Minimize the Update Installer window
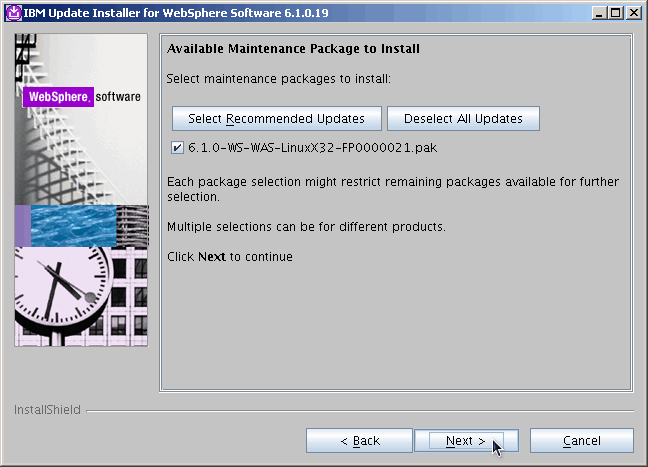 tap(597, 12)
